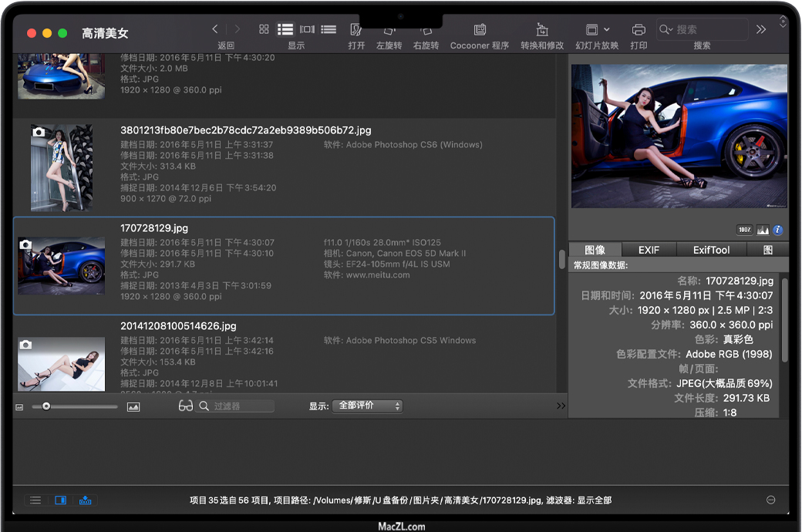Click the rotate right (右旋转) toolbar icon
Screen dimensions: 802x532
tap(426, 29)
